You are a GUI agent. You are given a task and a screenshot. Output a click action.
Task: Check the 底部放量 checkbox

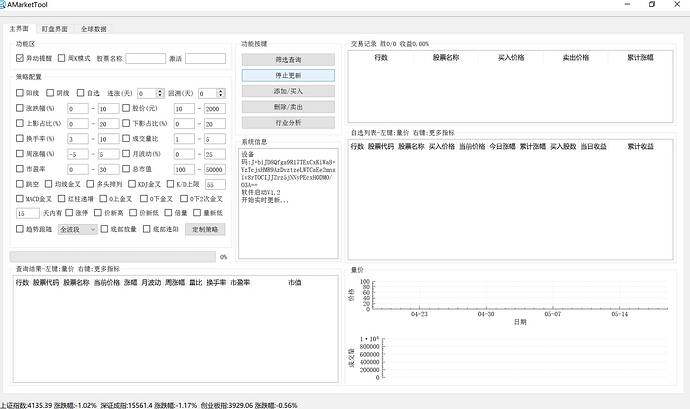(104, 229)
